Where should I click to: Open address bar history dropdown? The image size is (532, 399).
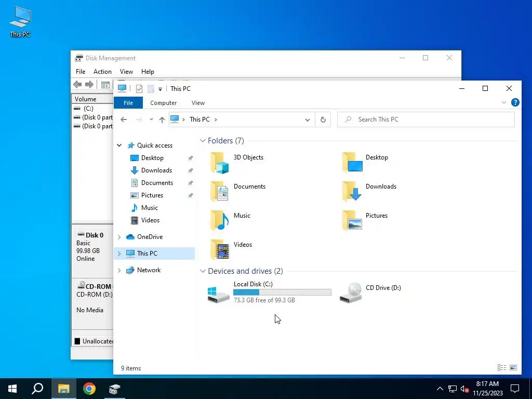pyautogui.click(x=308, y=120)
